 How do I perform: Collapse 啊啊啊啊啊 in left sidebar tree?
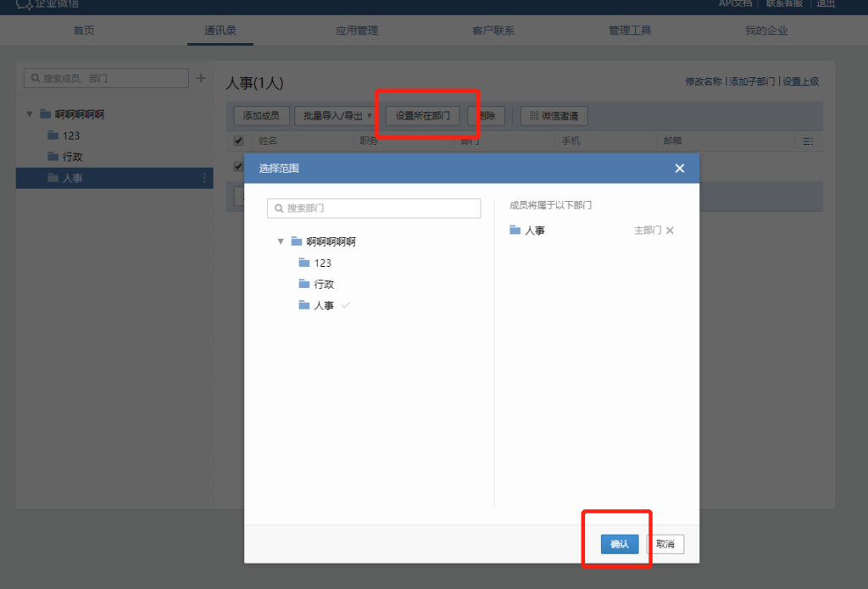point(30,114)
